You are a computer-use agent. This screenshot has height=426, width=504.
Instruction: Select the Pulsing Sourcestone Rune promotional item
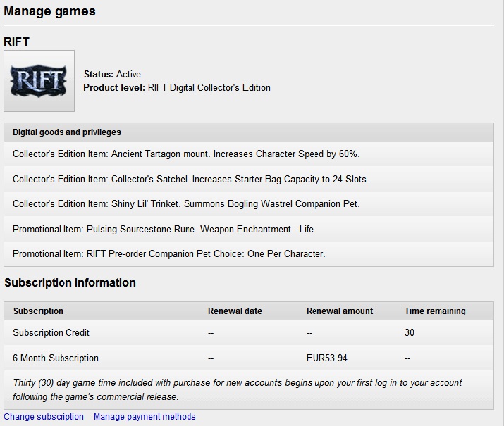tap(164, 229)
